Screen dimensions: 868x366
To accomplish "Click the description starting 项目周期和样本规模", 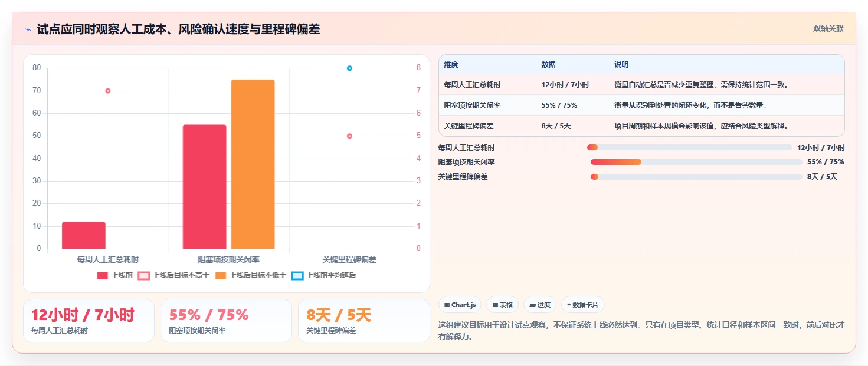I will 702,126.
